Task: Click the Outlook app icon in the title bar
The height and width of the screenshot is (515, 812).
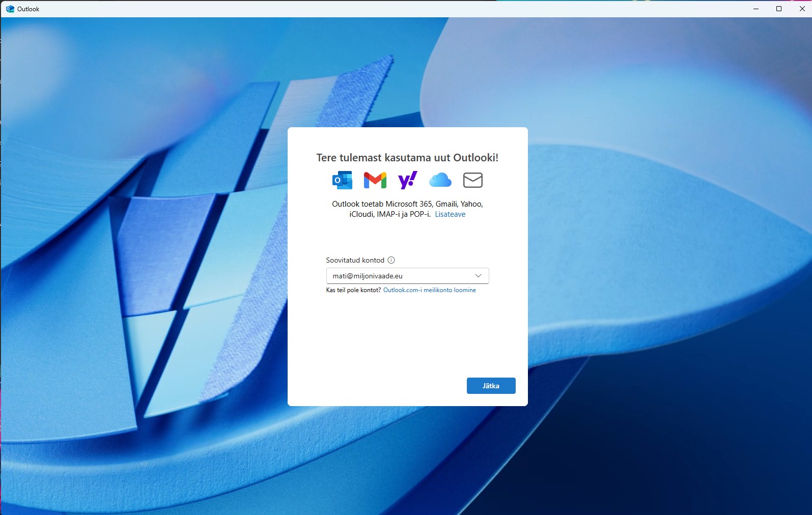Action: (x=10, y=9)
